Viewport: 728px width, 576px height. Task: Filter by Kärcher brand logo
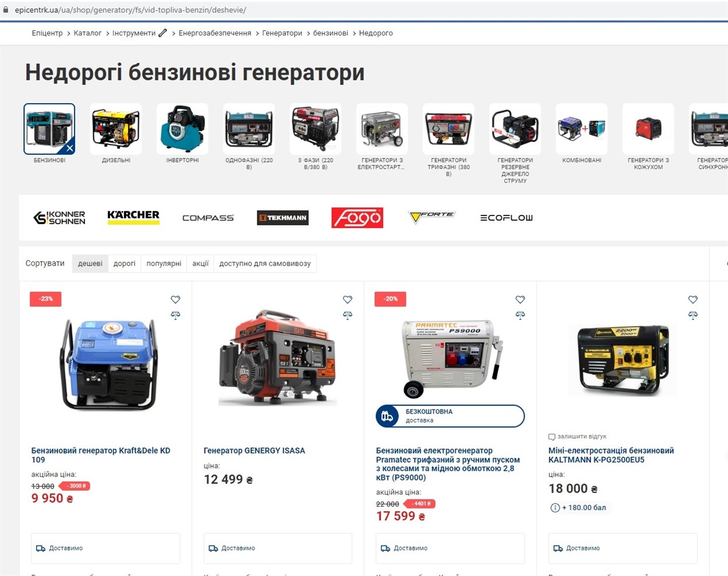[133, 217]
